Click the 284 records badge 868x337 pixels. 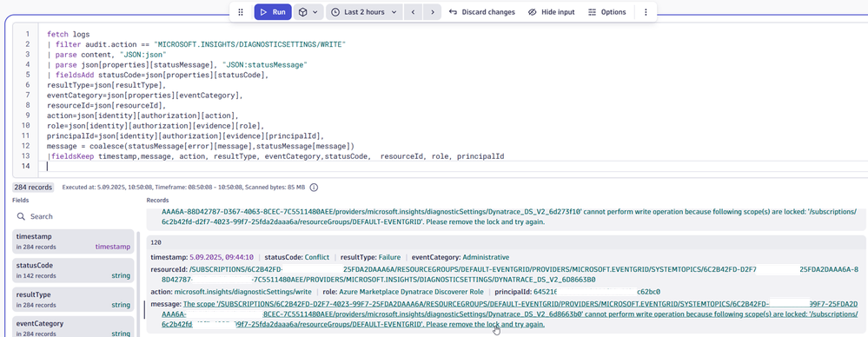(33, 188)
